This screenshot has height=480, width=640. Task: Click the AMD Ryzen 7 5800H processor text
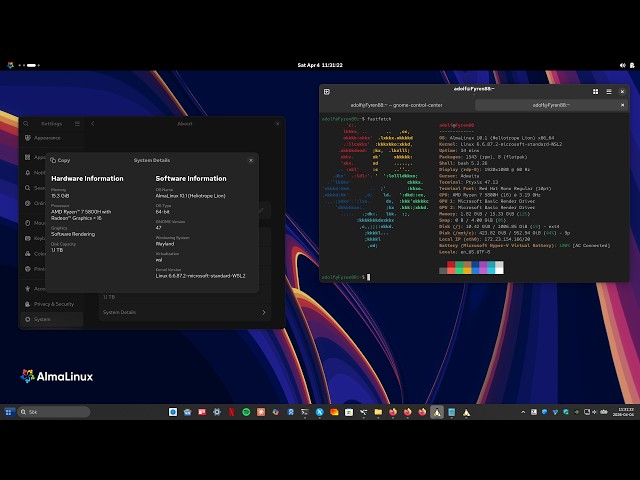coord(81,215)
